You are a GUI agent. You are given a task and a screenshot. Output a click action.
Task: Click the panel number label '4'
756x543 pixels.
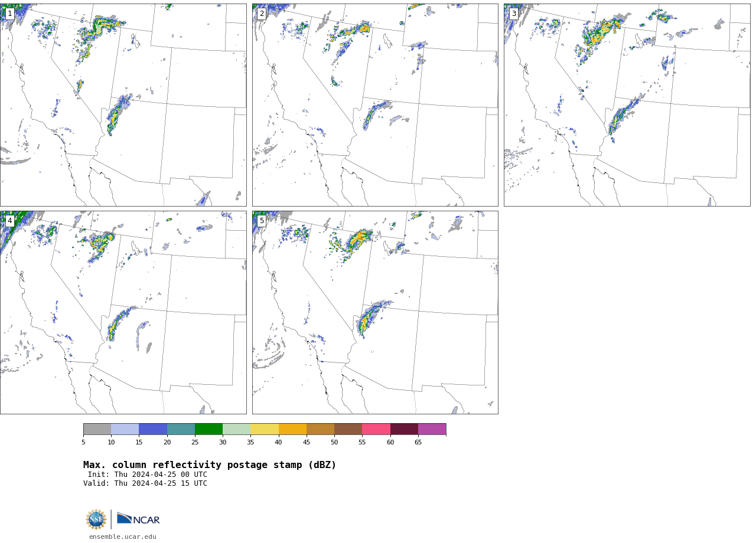[9, 221]
